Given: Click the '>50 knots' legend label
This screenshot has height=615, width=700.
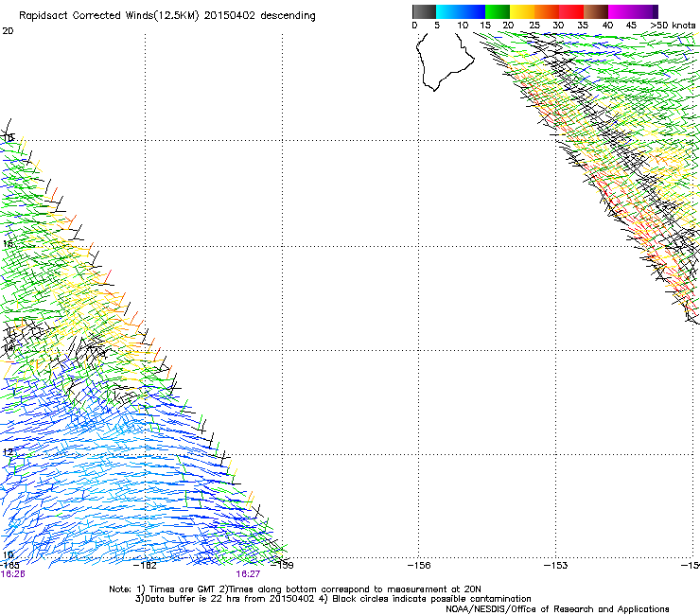Looking at the screenshot, I should [673, 26].
